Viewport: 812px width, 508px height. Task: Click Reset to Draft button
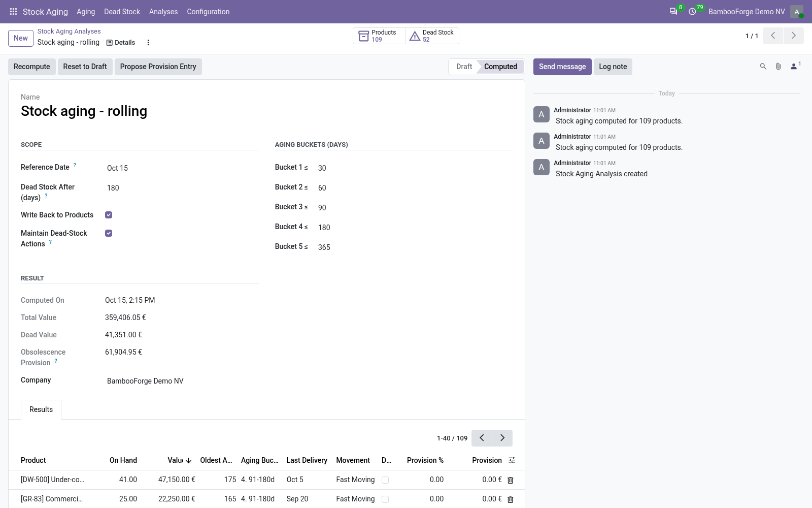[x=85, y=67]
